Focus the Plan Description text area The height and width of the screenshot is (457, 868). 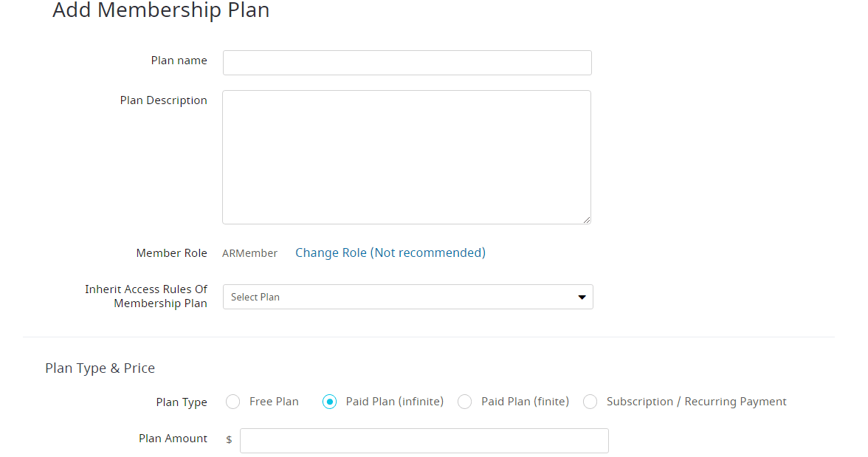click(x=406, y=157)
